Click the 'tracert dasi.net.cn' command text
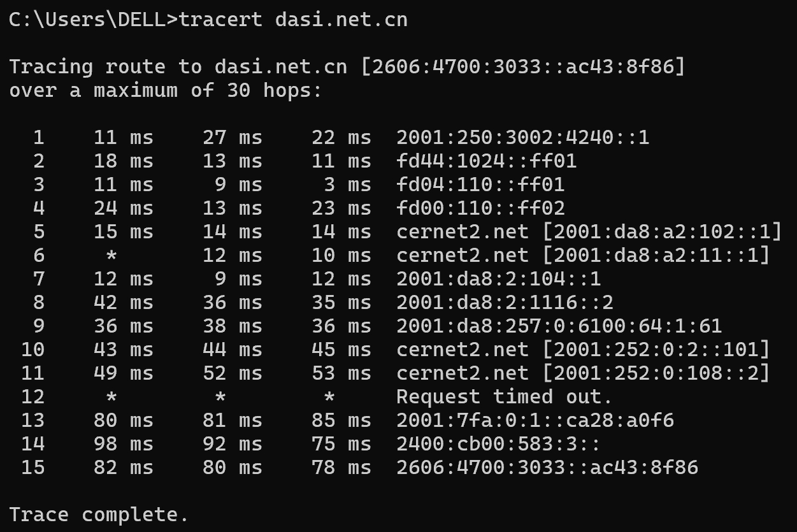 293,20
